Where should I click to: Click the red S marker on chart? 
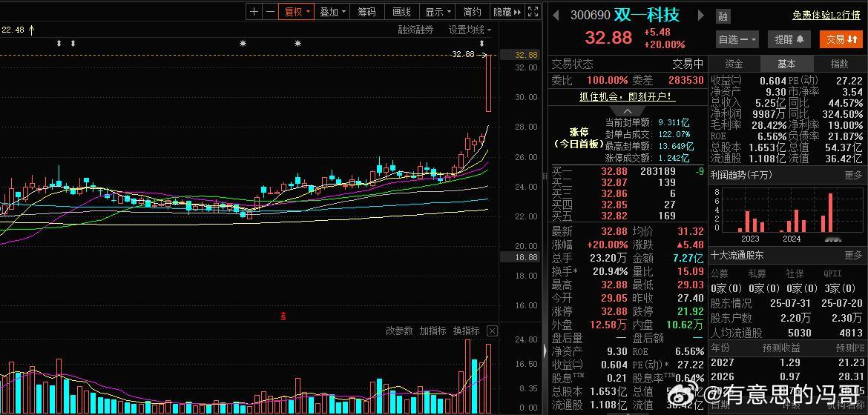[283, 316]
